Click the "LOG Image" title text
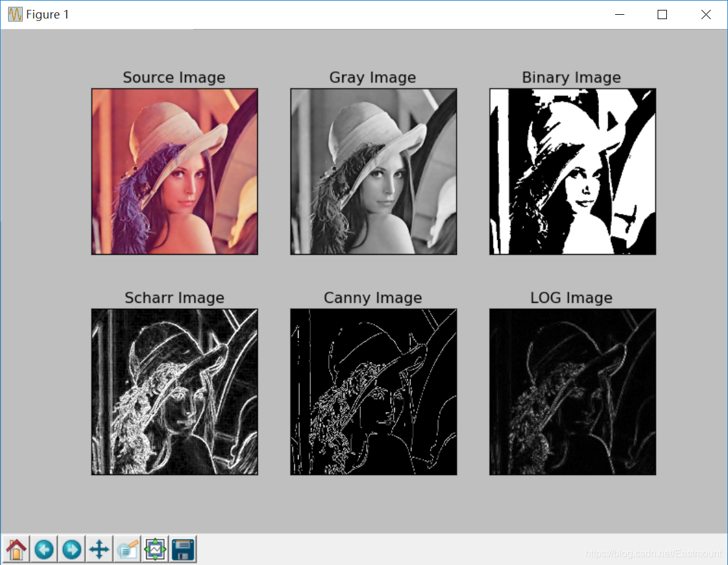Image resolution: width=728 pixels, height=565 pixels. click(x=571, y=297)
